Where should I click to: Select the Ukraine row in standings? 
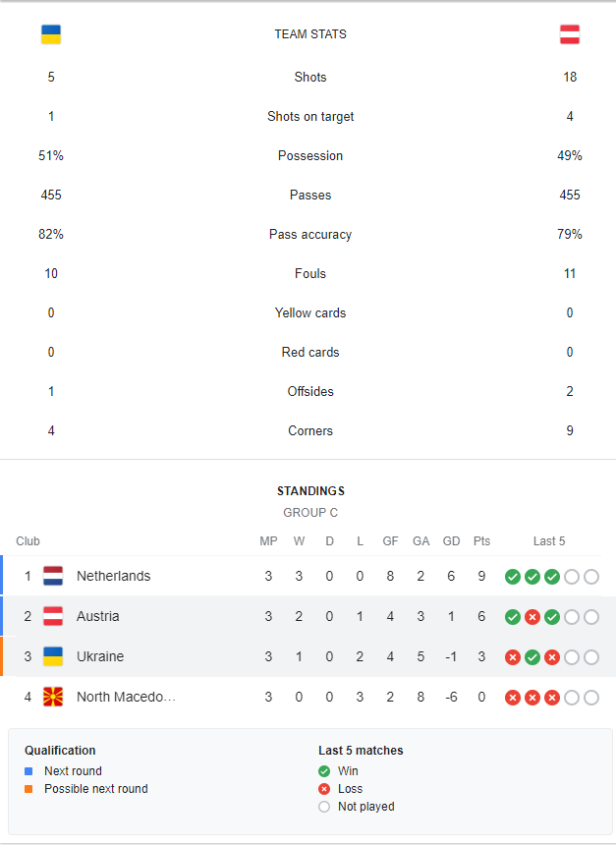[x=308, y=656]
